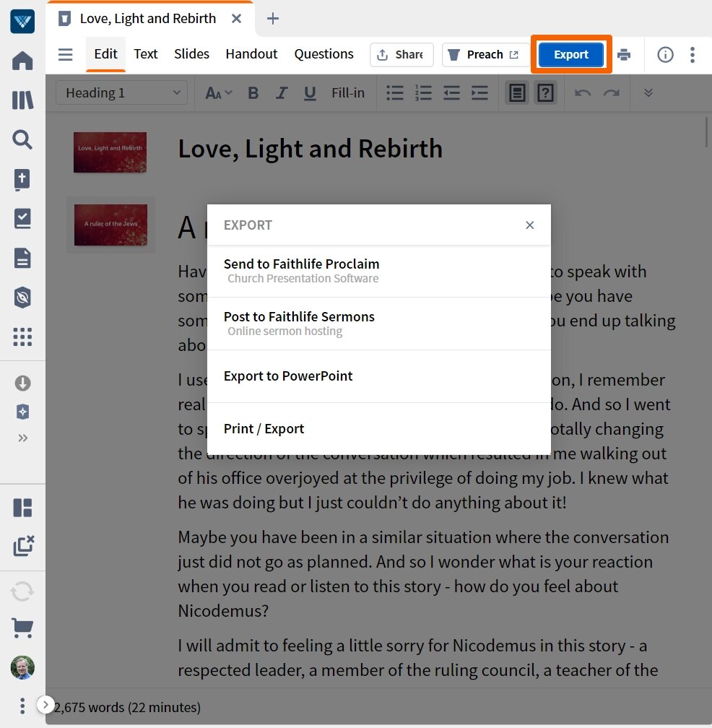Switch to the Questions tab
The width and height of the screenshot is (712, 728).
tap(324, 54)
